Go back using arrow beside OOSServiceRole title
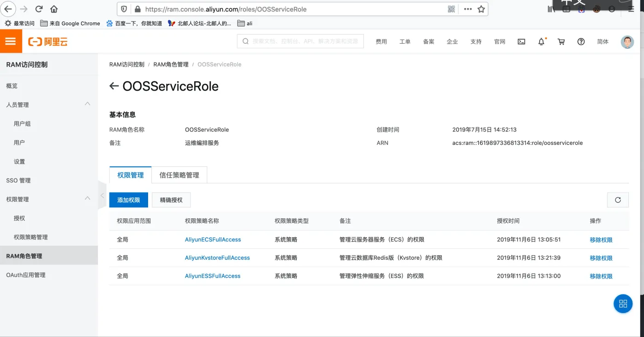Screen dimensions: 644x337 [114, 86]
